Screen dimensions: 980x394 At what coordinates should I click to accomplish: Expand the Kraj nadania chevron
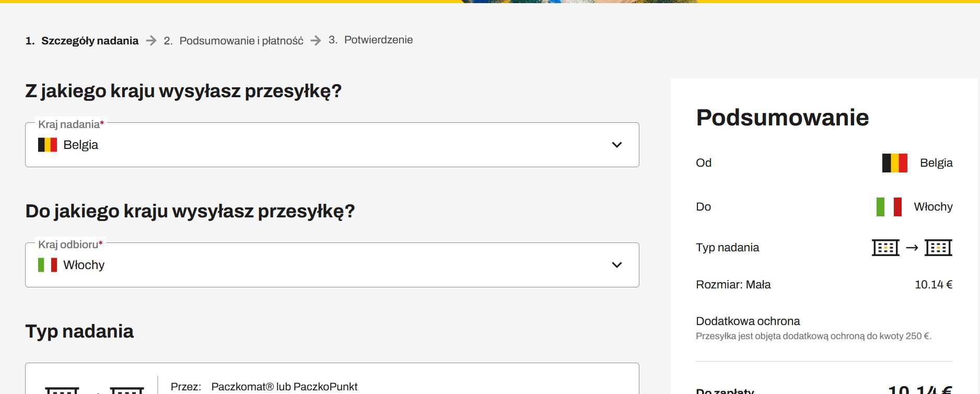pyautogui.click(x=617, y=145)
